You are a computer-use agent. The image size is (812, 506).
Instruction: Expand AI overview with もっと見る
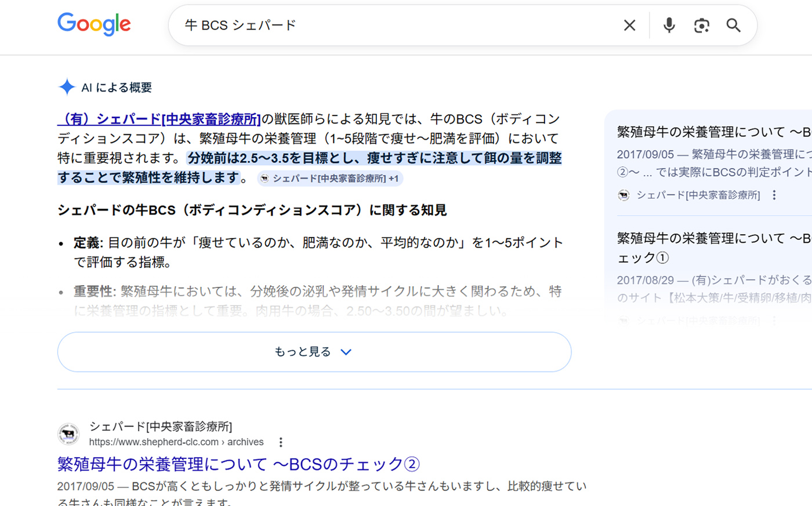pos(314,352)
